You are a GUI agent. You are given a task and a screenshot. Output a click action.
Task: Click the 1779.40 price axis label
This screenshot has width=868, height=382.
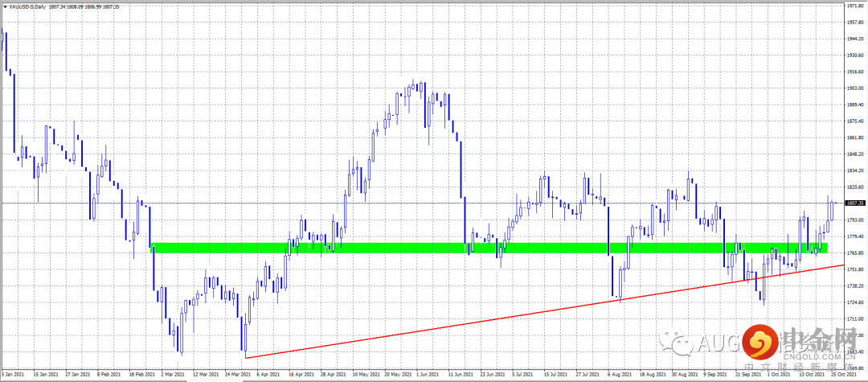point(855,236)
